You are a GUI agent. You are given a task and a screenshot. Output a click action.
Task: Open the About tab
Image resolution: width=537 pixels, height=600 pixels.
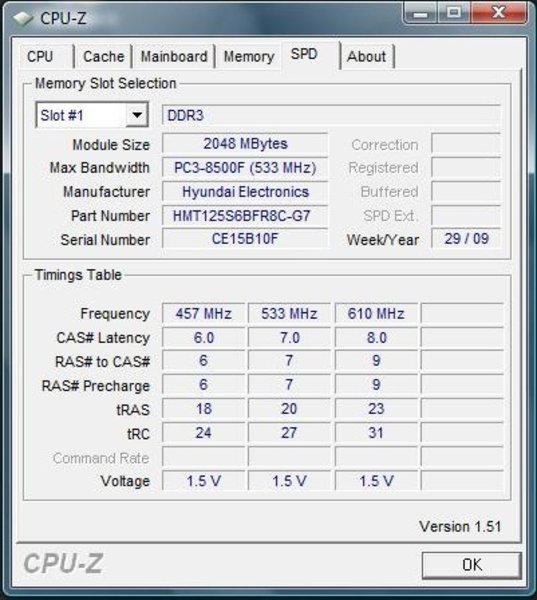point(367,56)
